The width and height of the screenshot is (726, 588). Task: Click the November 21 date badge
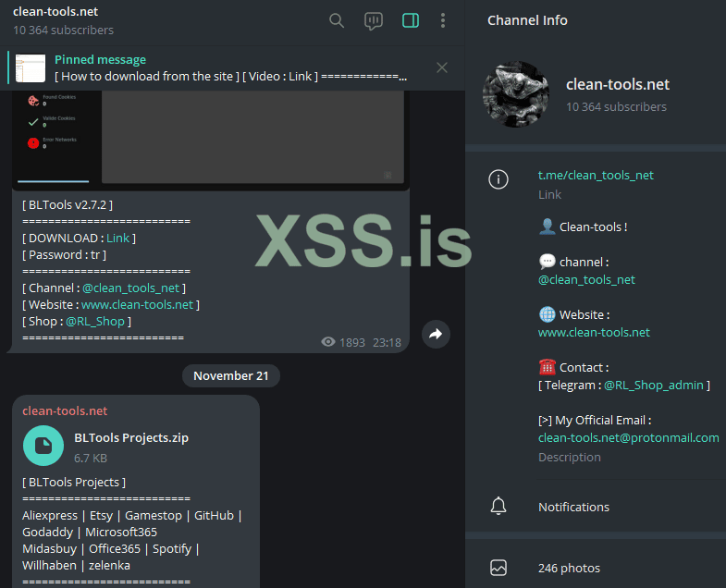pyautogui.click(x=231, y=375)
